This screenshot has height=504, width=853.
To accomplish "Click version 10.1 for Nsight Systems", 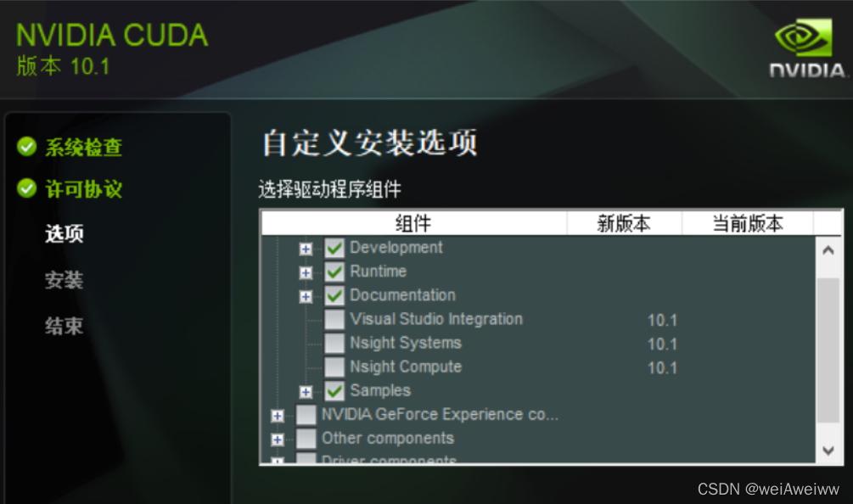I will click(x=662, y=344).
